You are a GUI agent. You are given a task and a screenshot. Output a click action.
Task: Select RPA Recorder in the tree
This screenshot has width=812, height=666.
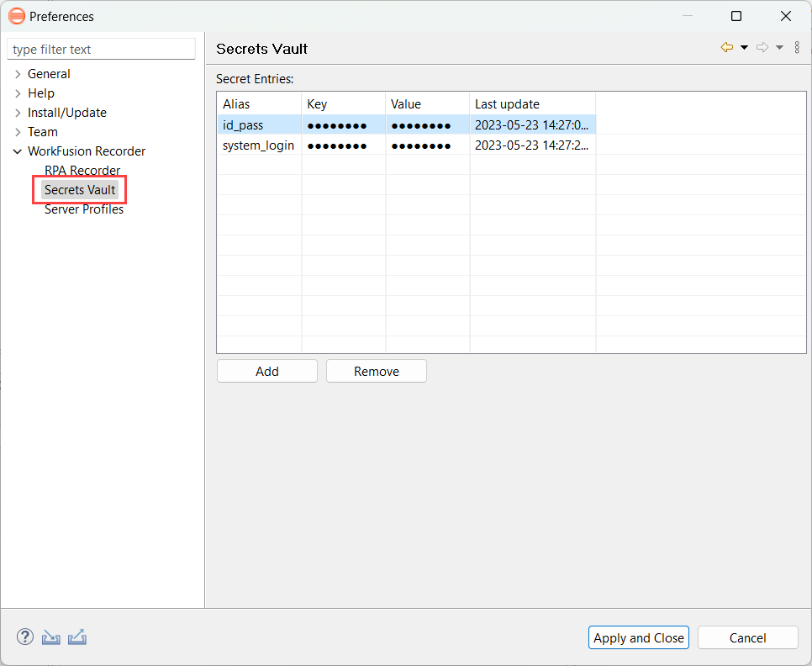click(82, 171)
